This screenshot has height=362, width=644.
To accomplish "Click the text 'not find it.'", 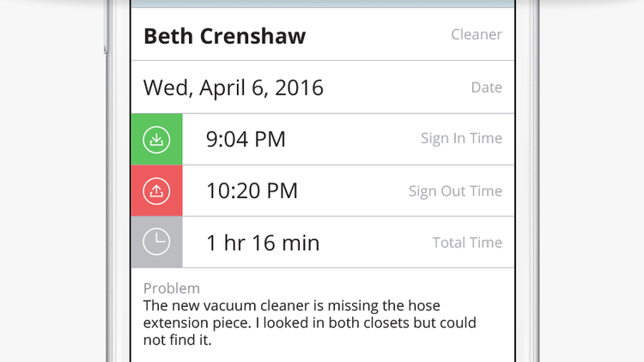I will click(x=178, y=341).
